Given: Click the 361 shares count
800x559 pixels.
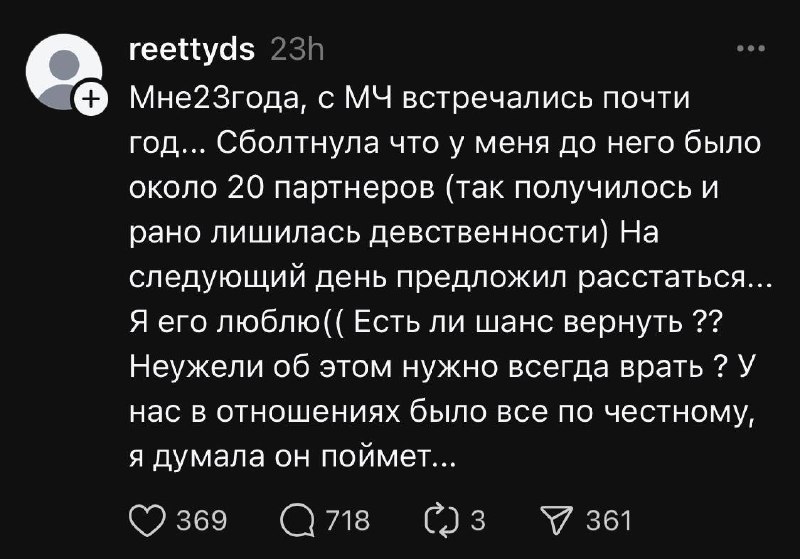Looking at the screenshot, I should point(608,521).
